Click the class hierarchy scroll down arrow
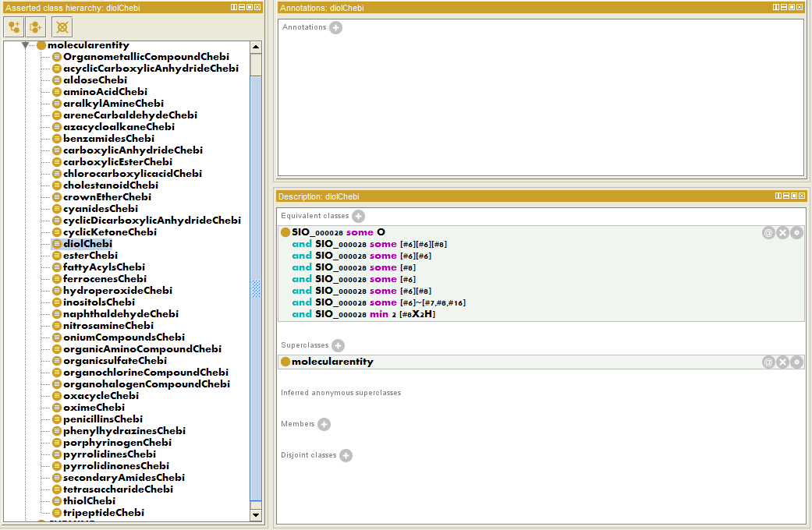The image size is (812, 530). 255,515
